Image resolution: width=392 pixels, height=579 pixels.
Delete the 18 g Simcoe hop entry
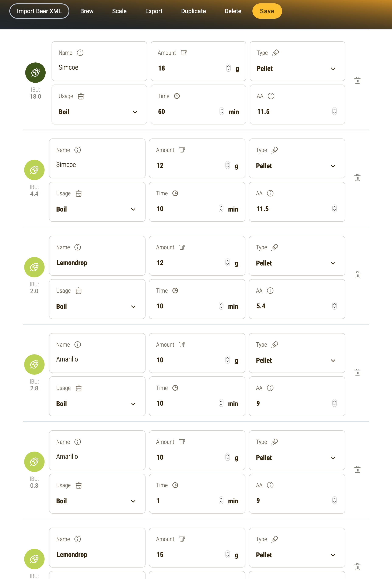[x=357, y=80]
